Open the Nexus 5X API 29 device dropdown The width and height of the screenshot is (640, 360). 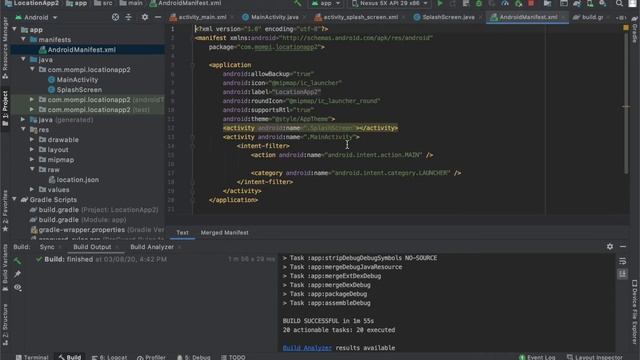click(x=390, y=4)
